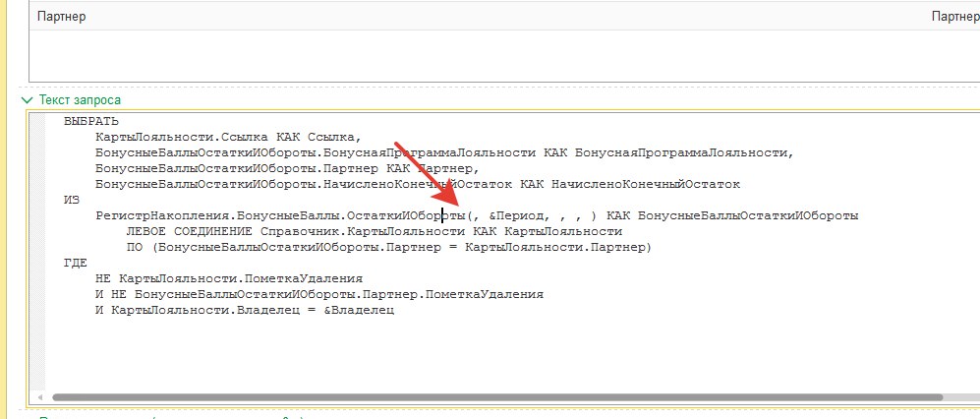
Task: Click the ГДЕ keyword line
Action: pyautogui.click(x=76, y=264)
